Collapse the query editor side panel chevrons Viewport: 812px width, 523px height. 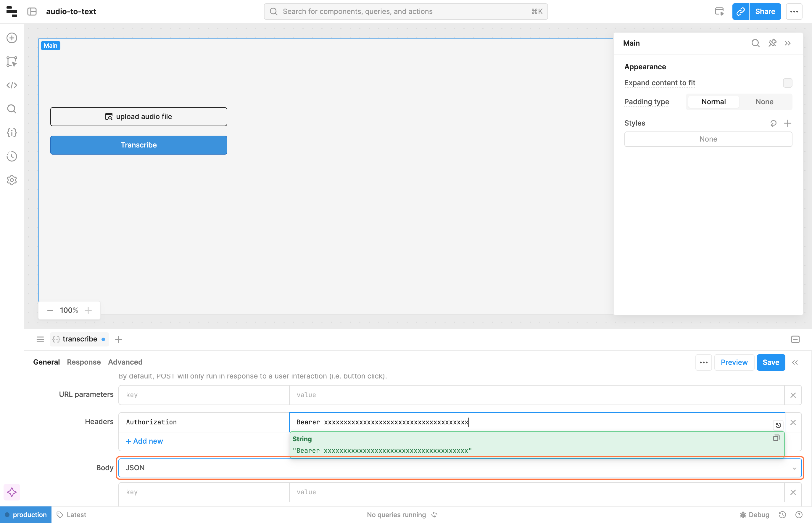click(795, 362)
